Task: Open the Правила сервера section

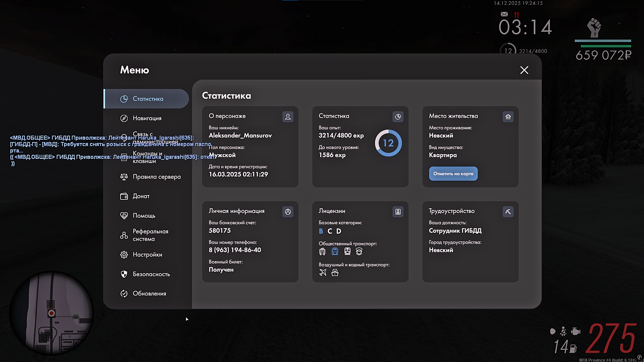Action: (x=156, y=177)
